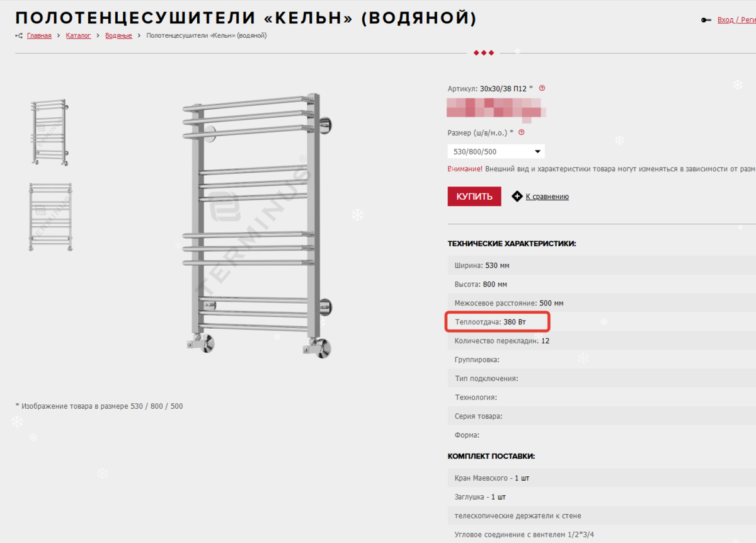Screen dimensions: 756x543
Task: Click the main towel rail product image
Action: point(258,224)
